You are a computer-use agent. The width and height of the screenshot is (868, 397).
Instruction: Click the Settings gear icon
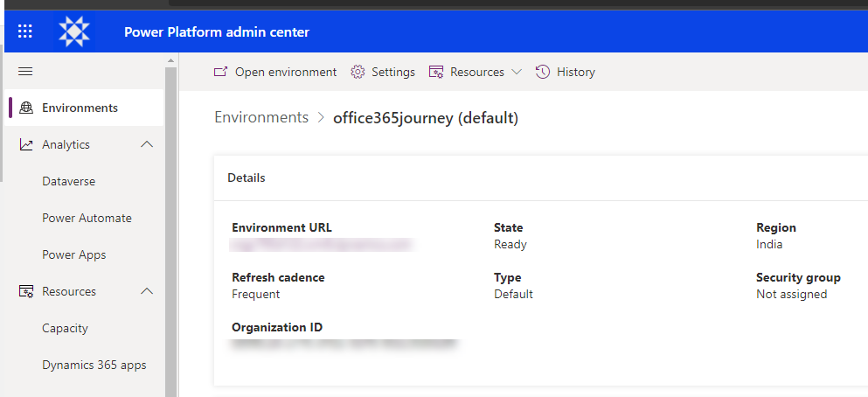[x=358, y=72]
